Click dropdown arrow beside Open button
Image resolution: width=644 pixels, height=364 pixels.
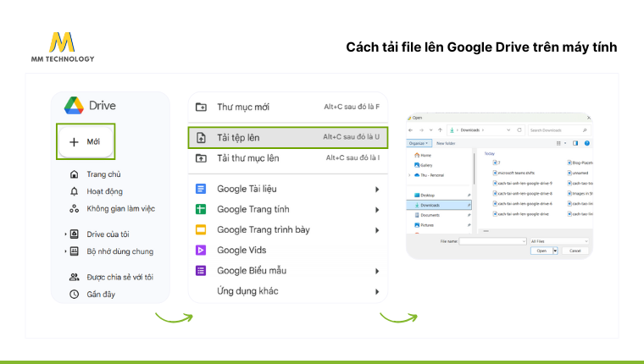tap(555, 251)
